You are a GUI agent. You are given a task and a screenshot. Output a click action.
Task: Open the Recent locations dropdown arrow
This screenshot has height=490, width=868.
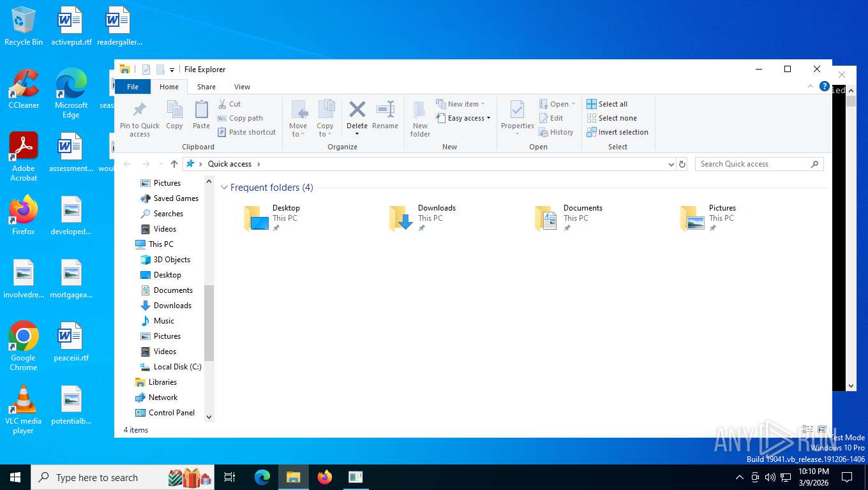pyautogui.click(x=160, y=164)
